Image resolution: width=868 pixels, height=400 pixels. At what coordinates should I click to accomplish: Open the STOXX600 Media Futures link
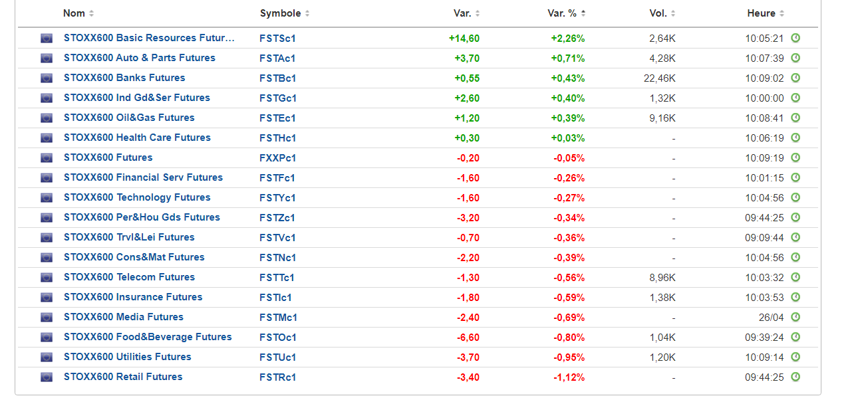coord(124,317)
